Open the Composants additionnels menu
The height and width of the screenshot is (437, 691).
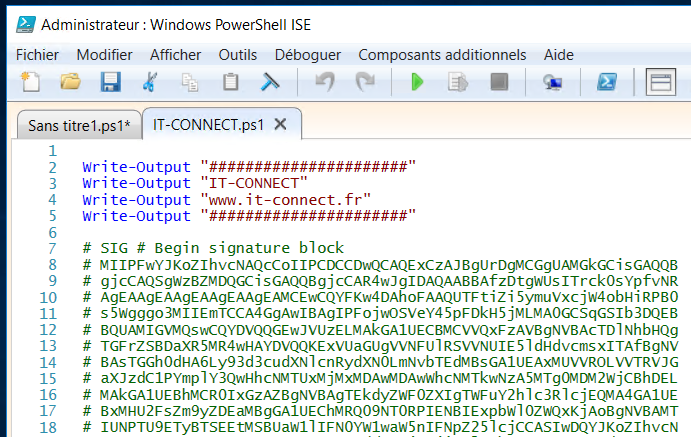tap(442, 55)
